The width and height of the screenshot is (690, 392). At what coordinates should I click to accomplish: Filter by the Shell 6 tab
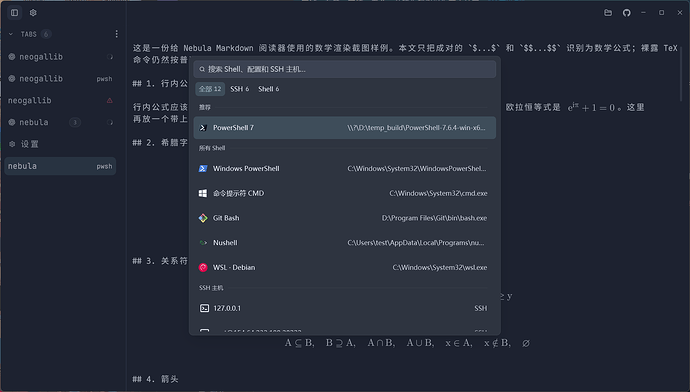click(x=268, y=89)
